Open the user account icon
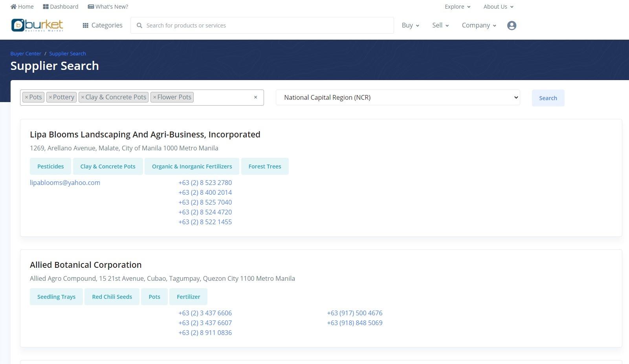This screenshot has width=629, height=364. pyautogui.click(x=512, y=26)
